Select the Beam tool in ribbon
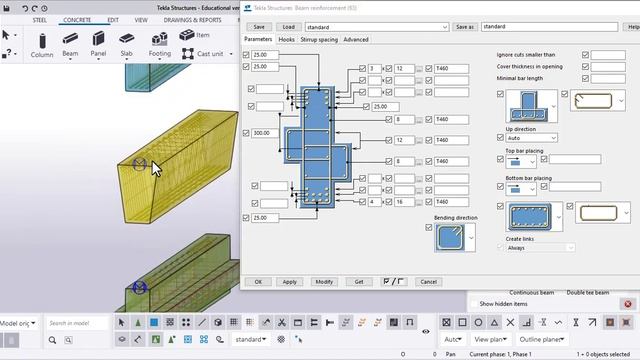 (x=70, y=45)
